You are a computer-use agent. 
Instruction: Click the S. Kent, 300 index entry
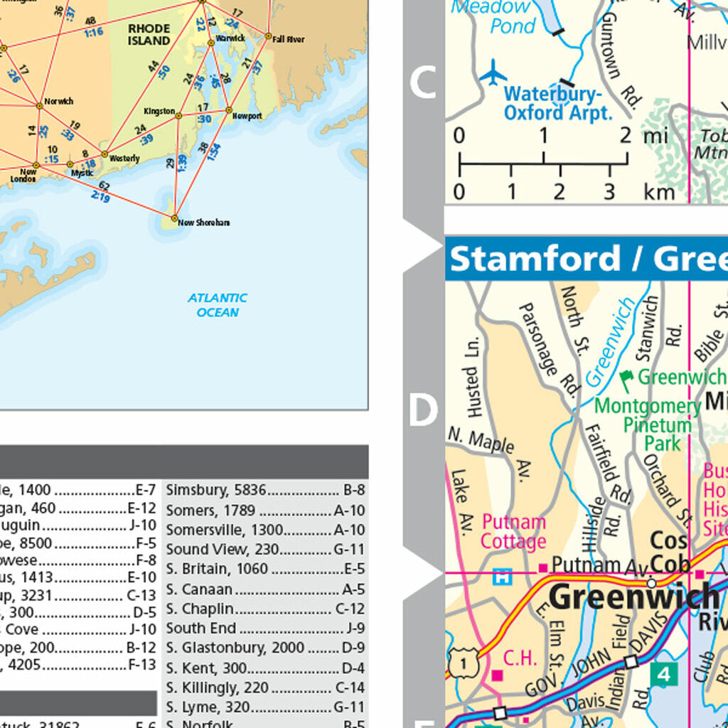pos(265,668)
